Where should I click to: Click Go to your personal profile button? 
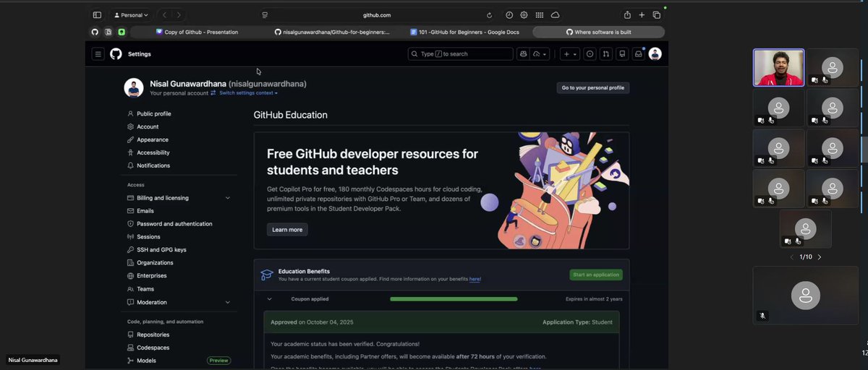[592, 88]
